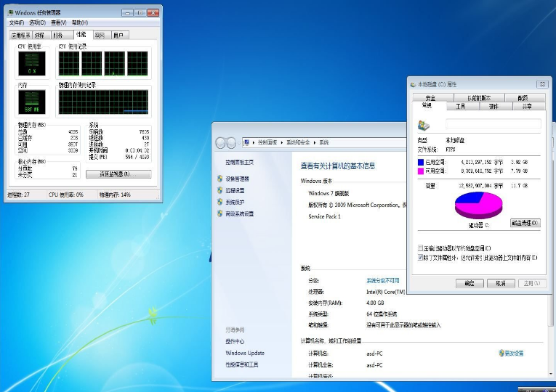Uncheck the allow file content indexing checkbox
The image size is (556, 392).
[x=420, y=258]
